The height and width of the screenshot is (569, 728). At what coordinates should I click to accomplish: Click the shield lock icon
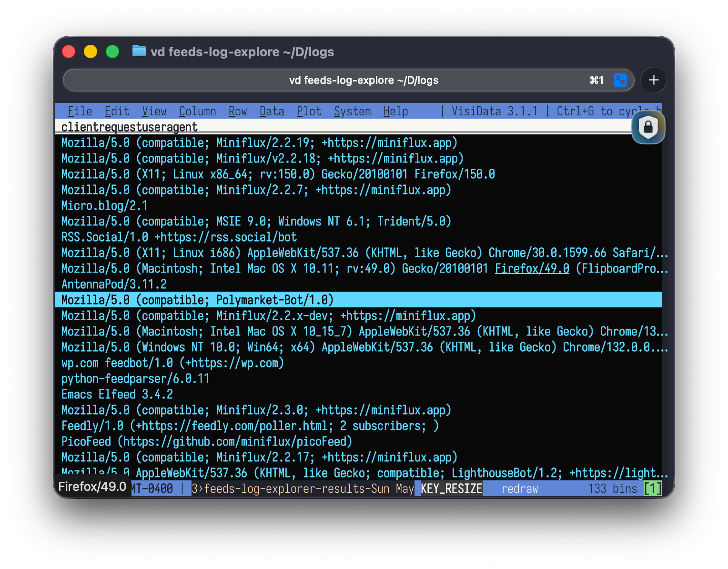click(x=648, y=127)
